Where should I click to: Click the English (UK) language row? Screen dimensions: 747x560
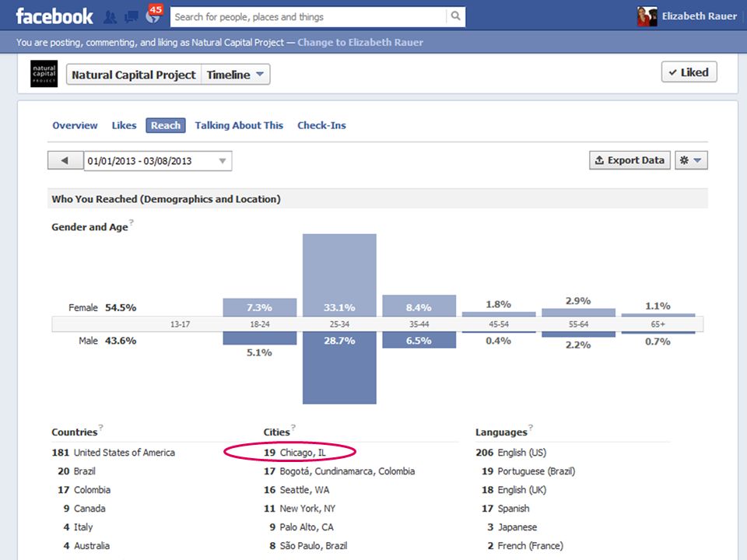514,489
